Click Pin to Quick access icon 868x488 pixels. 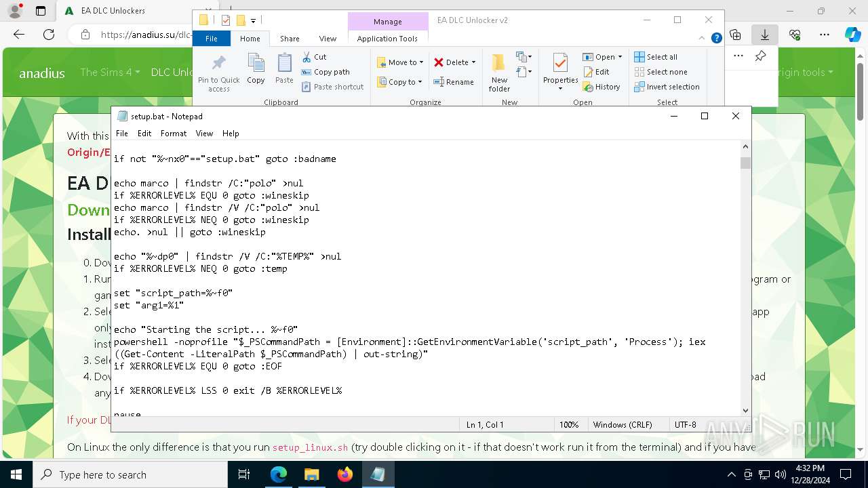click(218, 73)
